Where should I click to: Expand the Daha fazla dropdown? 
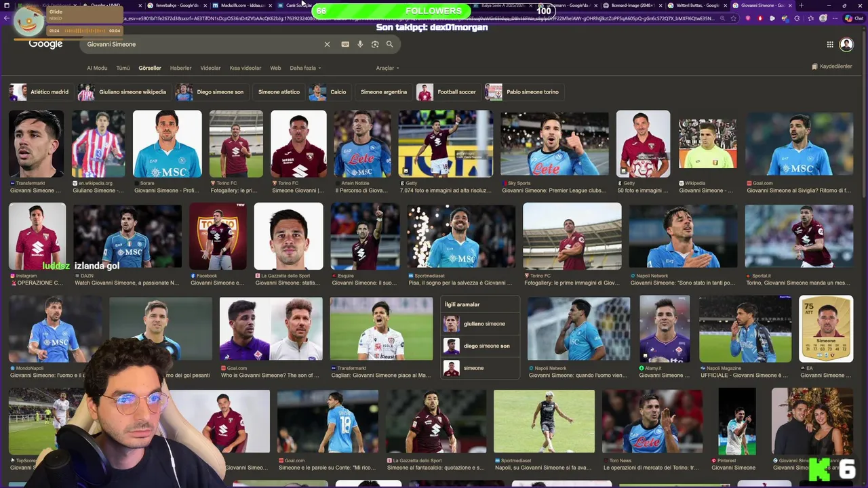coord(305,68)
